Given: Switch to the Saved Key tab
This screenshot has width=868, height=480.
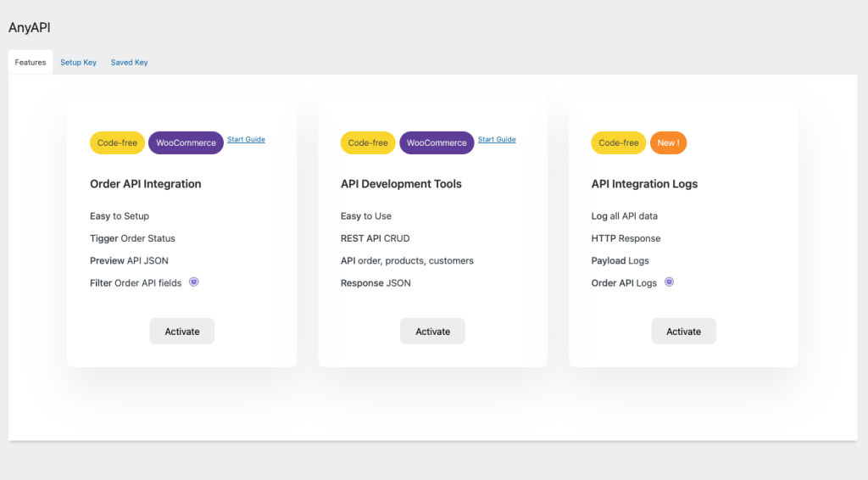Looking at the screenshot, I should [x=129, y=62].
